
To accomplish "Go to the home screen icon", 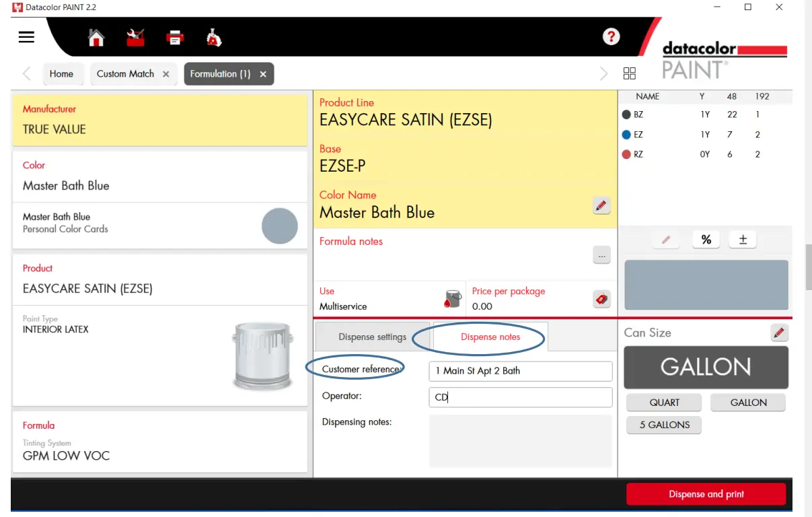I will pos(97,38).
